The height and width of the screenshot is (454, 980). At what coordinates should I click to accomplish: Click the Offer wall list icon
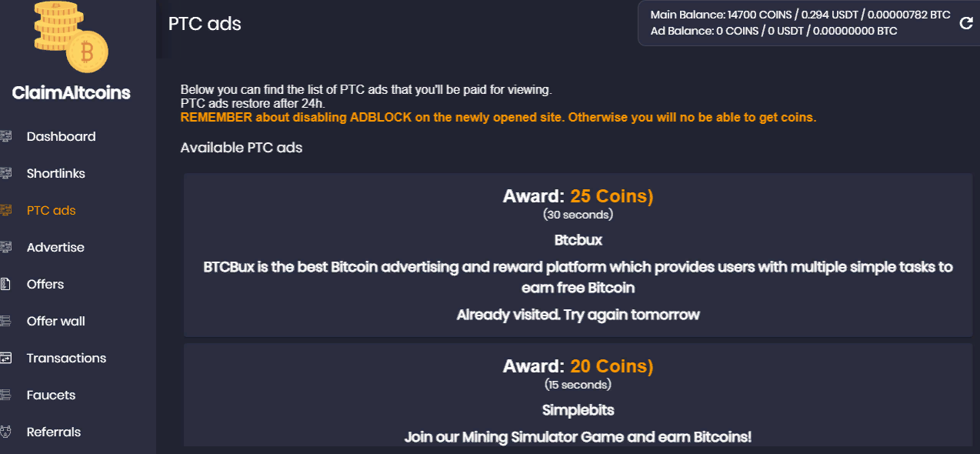click(x=6, y=322)
